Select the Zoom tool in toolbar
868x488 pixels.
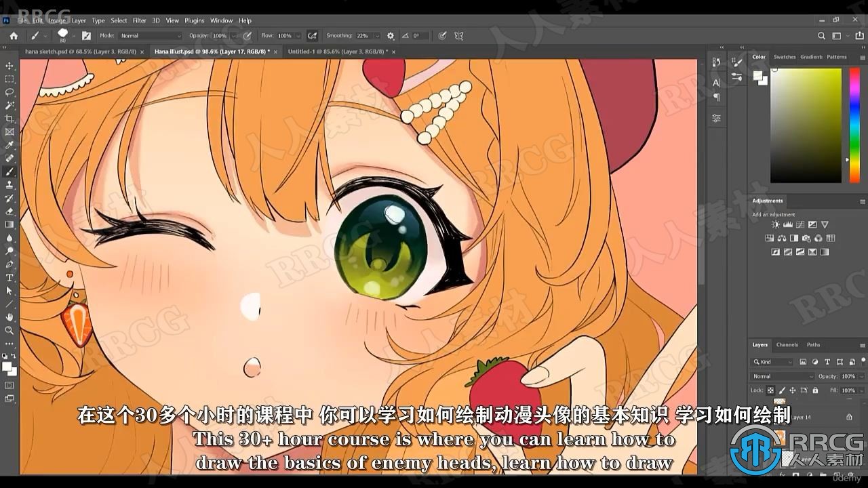(x=9, y=330)
